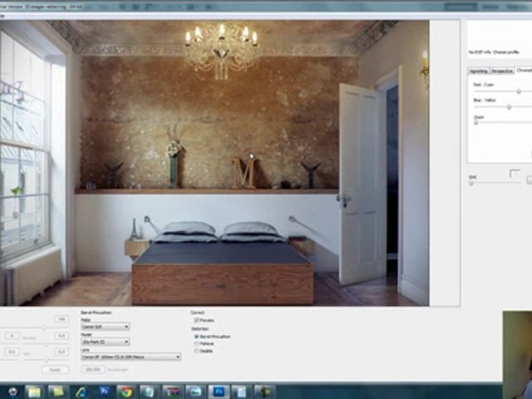The height and width of the screenshot is (399, 532).
Task: Open File Explorer from the taskbar
Action: tap(34, 392)
